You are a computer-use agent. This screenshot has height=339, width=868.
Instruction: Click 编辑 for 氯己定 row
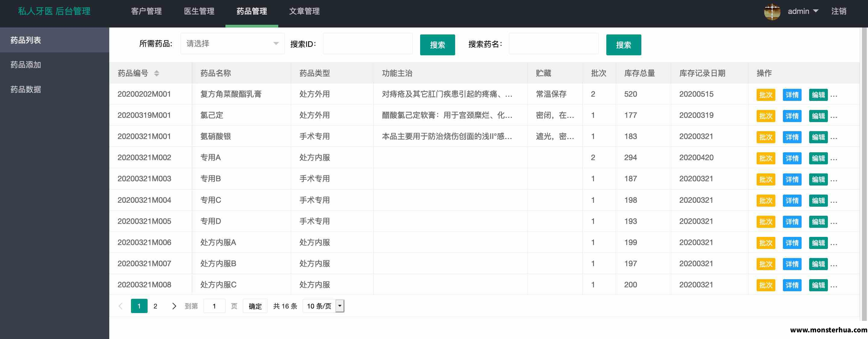coord(819,116)
